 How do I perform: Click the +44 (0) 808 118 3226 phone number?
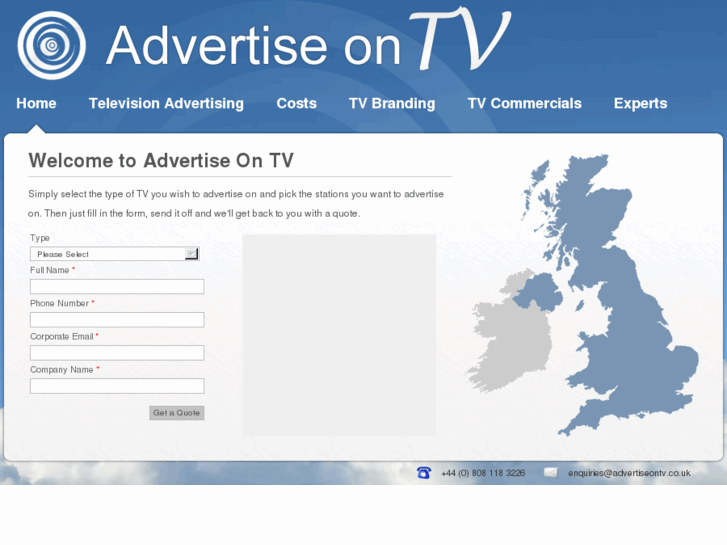[483, 473]
